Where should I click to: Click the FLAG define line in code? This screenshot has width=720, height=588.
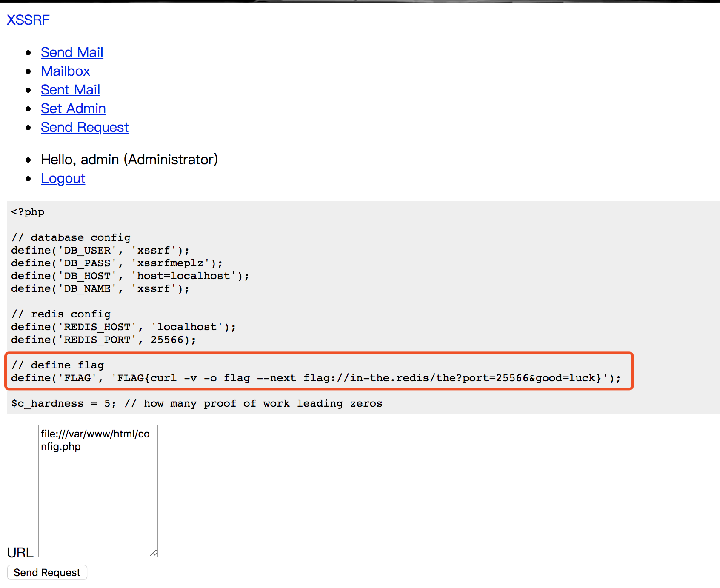(315, 378)
